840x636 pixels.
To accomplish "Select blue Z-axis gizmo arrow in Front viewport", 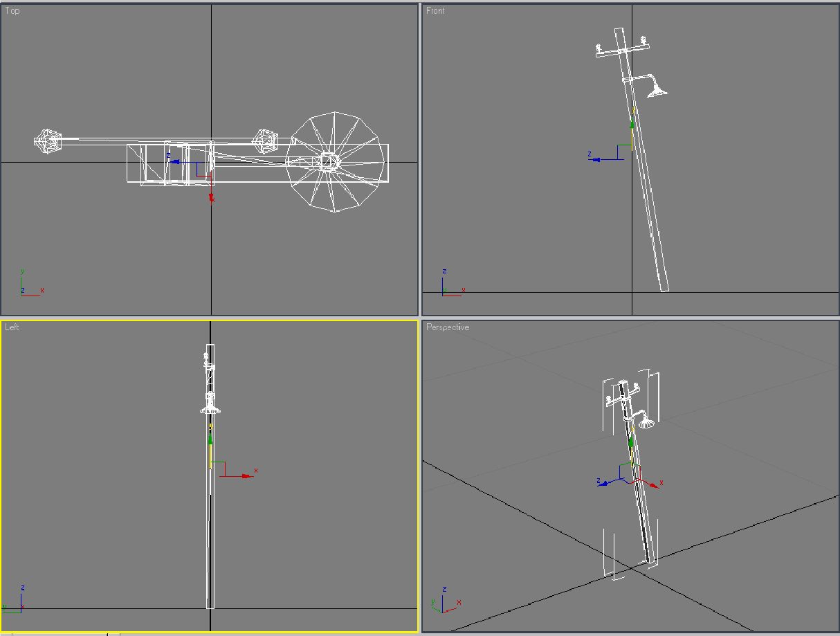I will [x=594, y=159].
